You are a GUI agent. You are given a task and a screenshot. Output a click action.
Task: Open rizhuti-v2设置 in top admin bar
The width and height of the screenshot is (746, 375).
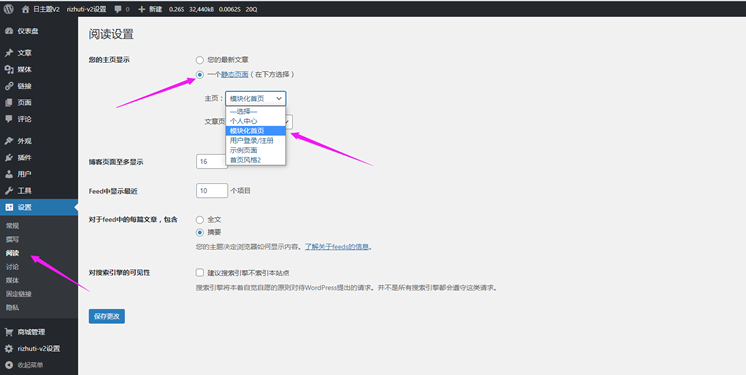[87, 9]
